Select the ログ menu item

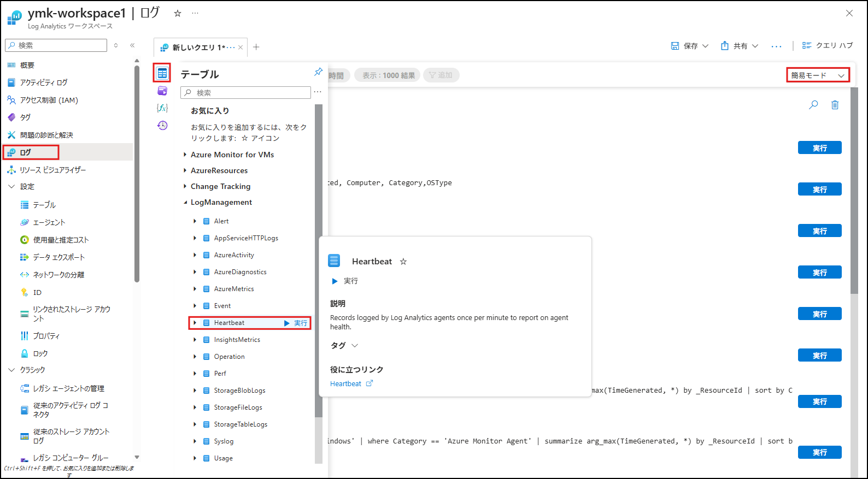[x=68, y=152]
